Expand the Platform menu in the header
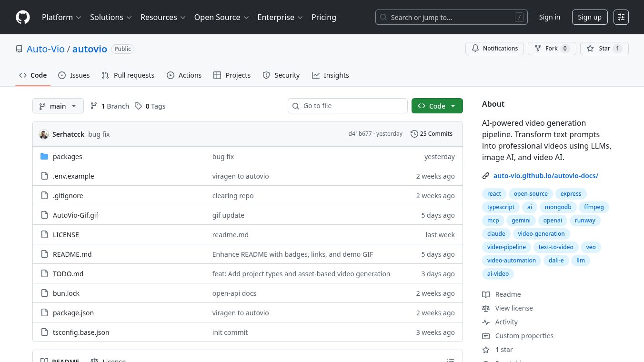 [61, 17]
